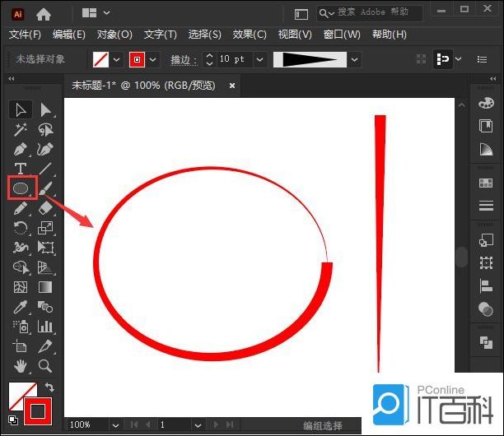Choose the Slice tool
The width and height of the screenshot is (504, 436).
click(x=45, y=346)
